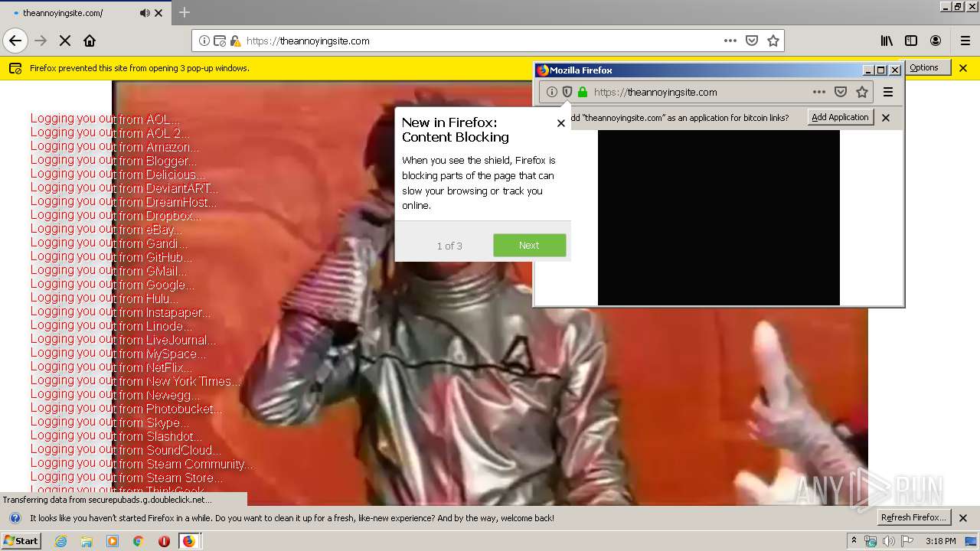The width and height of the screenshot is (980, 551).
Task: Open Opera from taskbar
Action: pos(164,541)
